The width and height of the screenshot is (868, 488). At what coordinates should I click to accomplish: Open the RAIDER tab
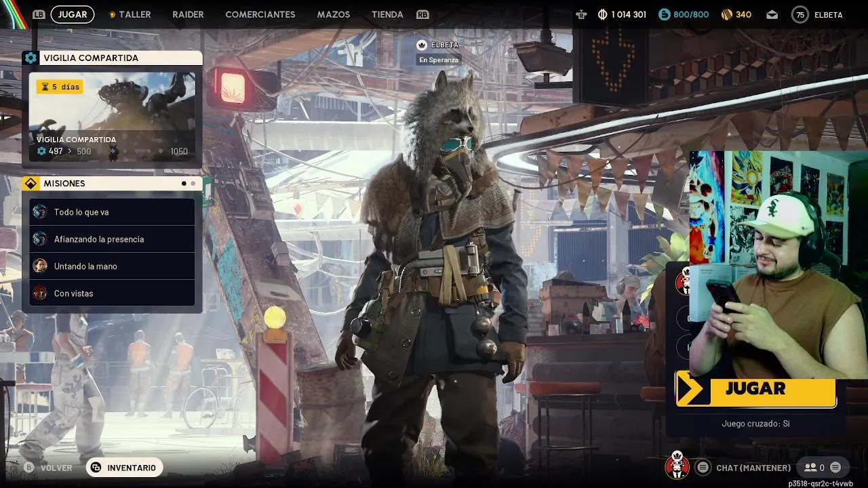188,14
